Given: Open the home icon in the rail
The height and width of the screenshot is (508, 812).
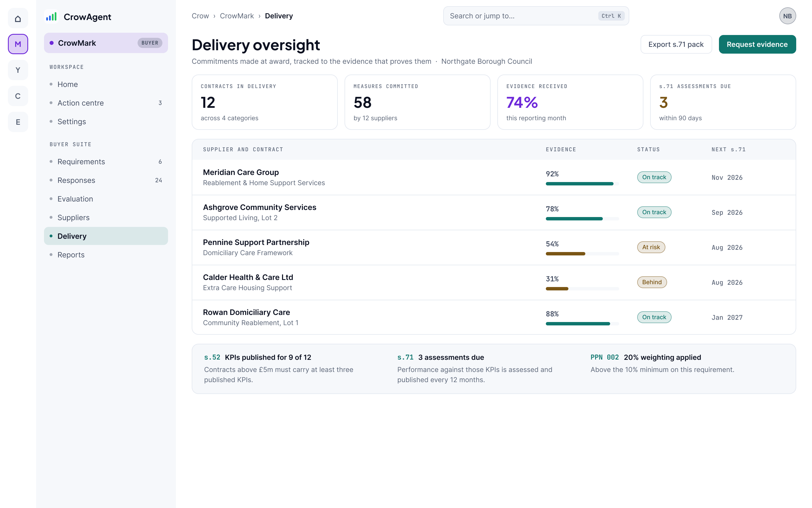Looking at the screenshot, I should tap(18, 18).
